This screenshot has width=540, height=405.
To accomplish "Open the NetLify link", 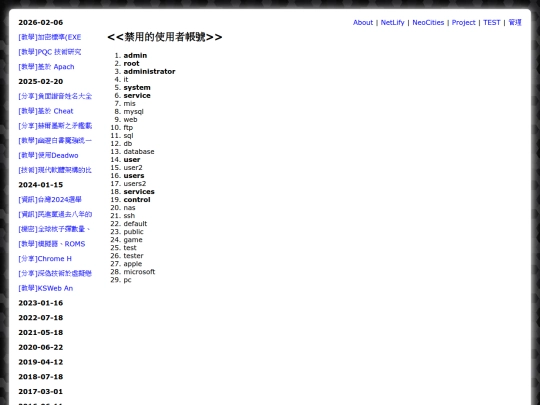I will tap(392, 22).
